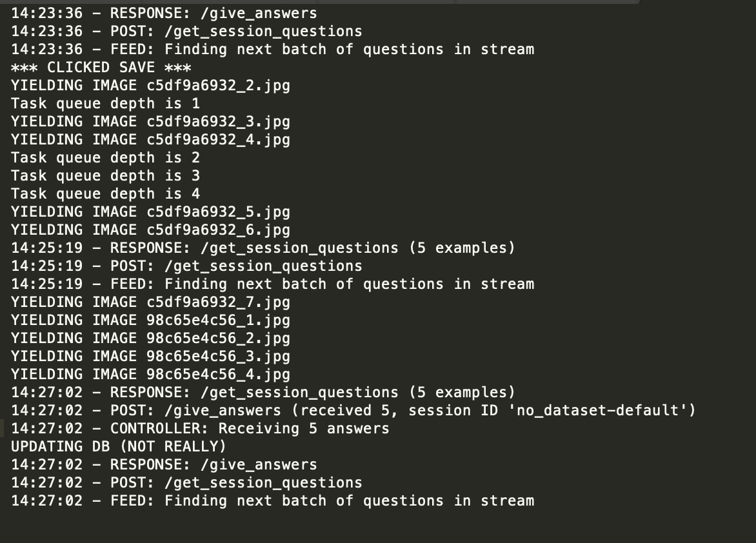756x543 pixels.
Task: Click the 'Task queue depth is 1' line
Action: [x=106, y=104]
